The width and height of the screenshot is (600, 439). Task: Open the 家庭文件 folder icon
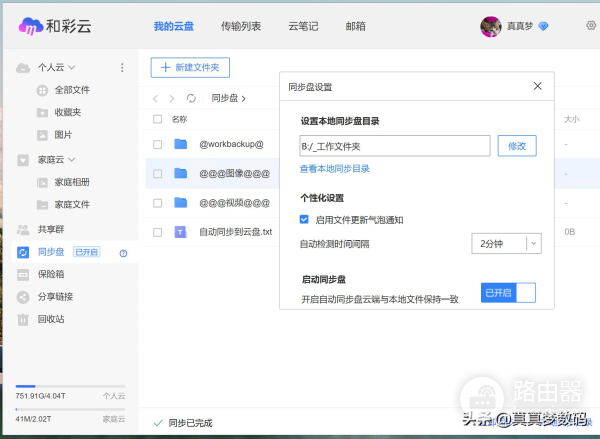(42, 205)
